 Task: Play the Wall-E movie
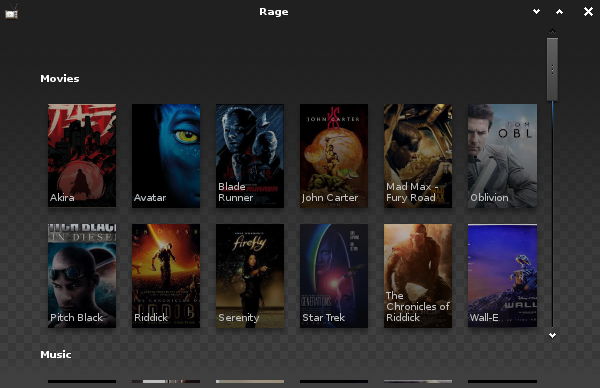502,276
